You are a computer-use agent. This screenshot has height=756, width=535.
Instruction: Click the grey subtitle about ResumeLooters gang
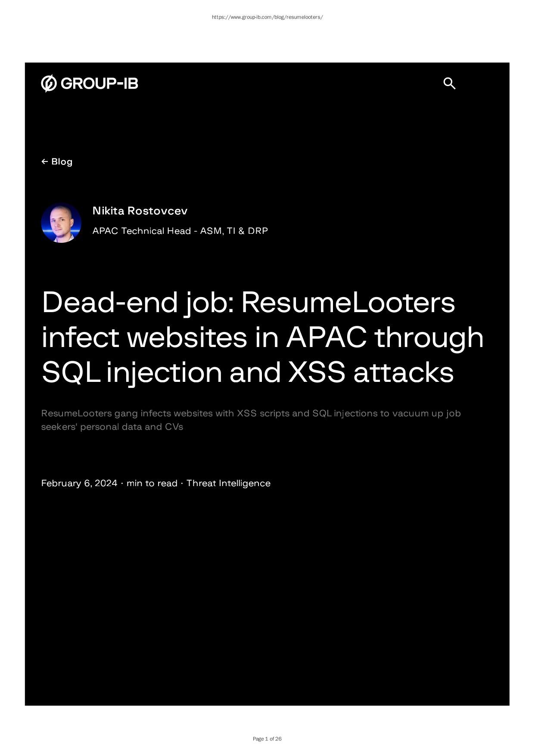coord(251,413)
